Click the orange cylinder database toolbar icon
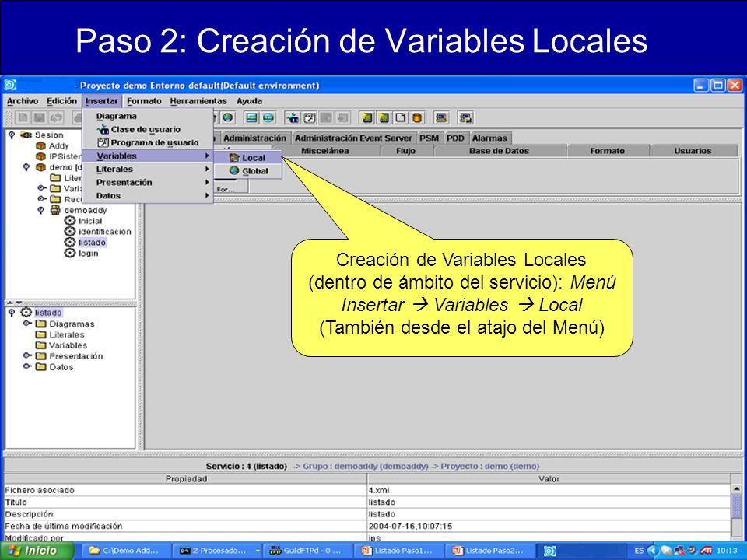The width and height of the screenshot is (747, 560). (x=417, y=117)
